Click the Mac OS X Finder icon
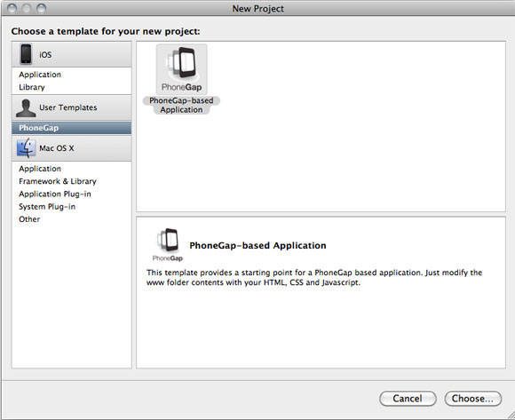Viewport: 515px width, 420px height. 26,147
